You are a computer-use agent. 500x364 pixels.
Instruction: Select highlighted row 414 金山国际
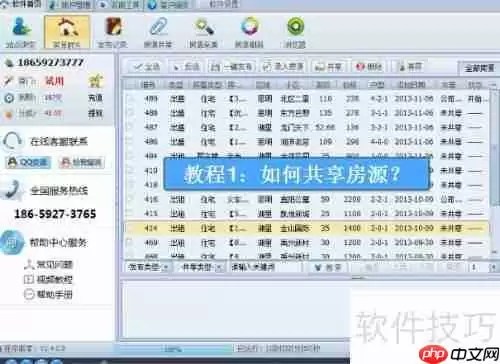(x=307, y=228)
